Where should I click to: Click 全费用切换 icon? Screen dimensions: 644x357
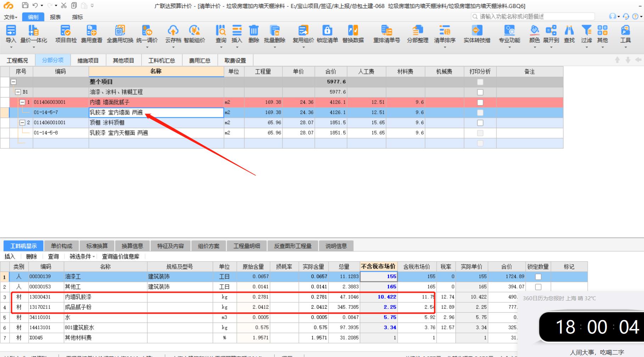[x=120, y=31]
